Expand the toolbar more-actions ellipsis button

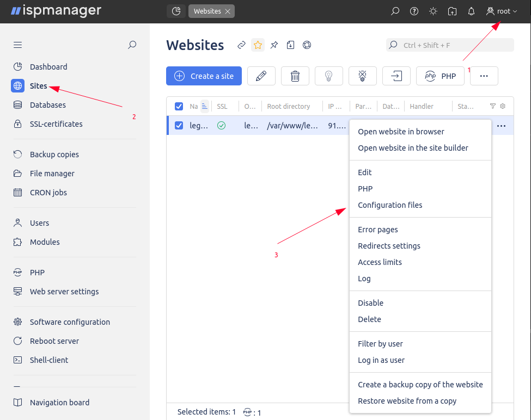coord(484,76)
